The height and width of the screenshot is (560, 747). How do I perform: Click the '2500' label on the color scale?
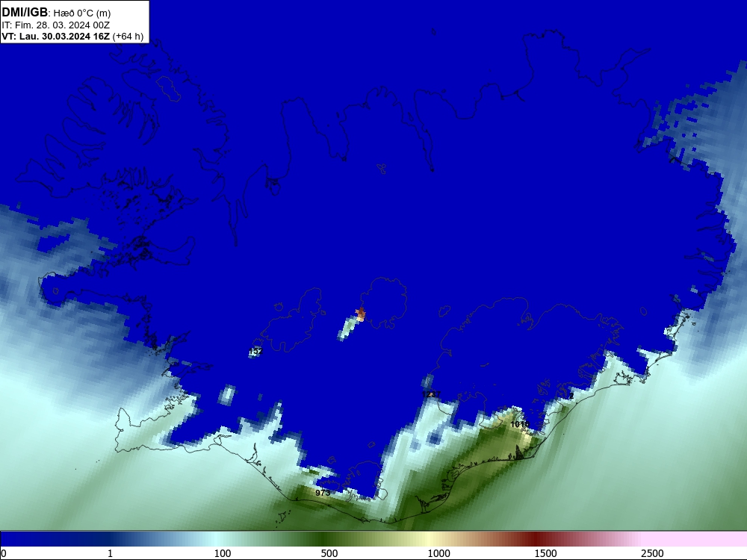652,553
